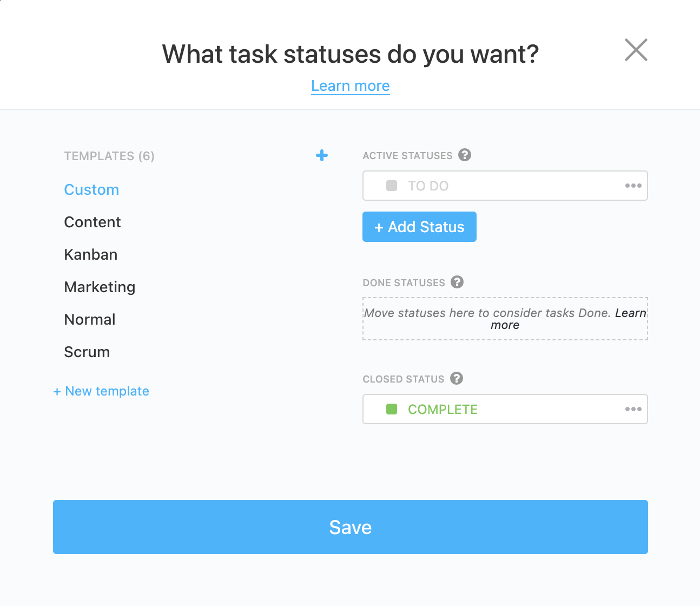The width and height of the screenshot is (700, 606).
Task: Pick the Marketing template
Action: 100,287
